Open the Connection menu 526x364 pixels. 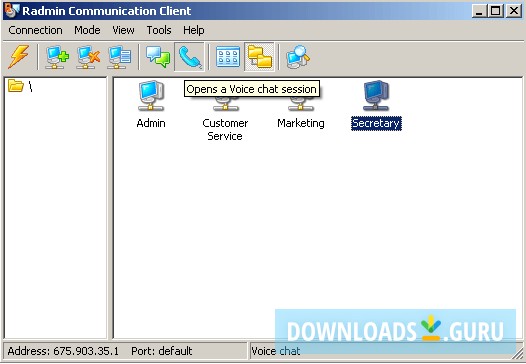35,30
